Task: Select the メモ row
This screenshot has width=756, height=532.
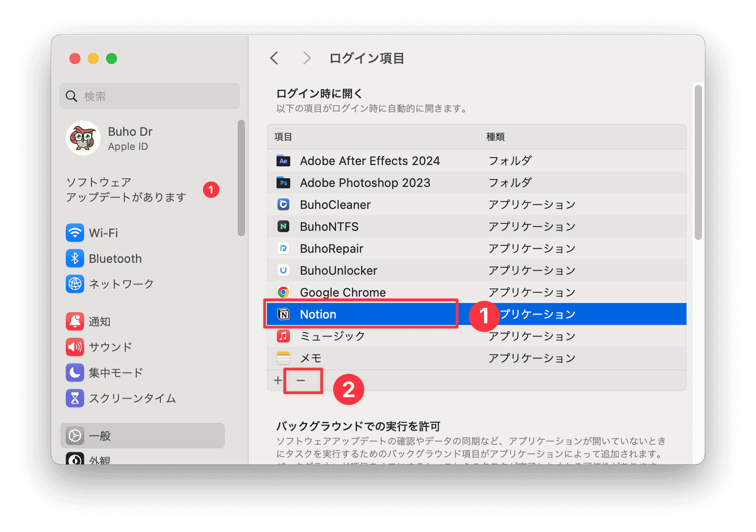Action: click(x=477, y=358)
